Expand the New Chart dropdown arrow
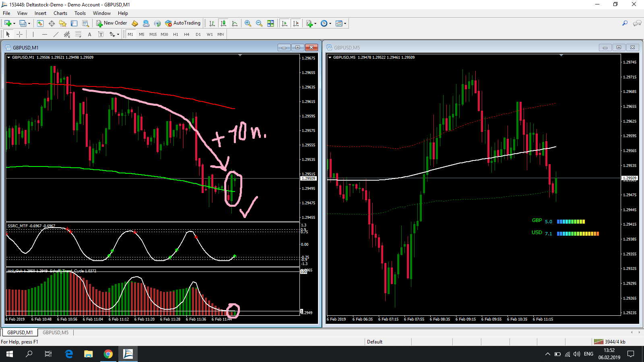Image resolution: width=644 pixels, height=362 pixels. point(14,23)
